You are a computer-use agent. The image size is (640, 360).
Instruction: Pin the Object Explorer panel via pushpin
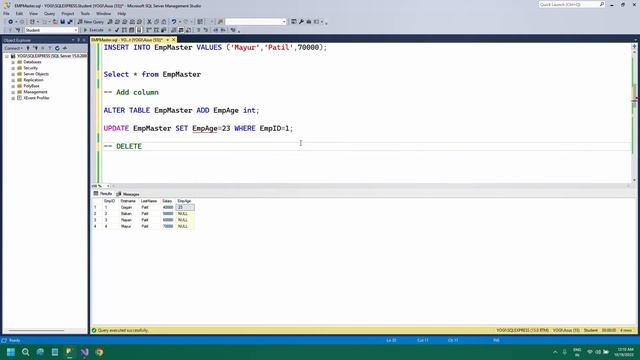pyautogui.click(x=78, y=40)
